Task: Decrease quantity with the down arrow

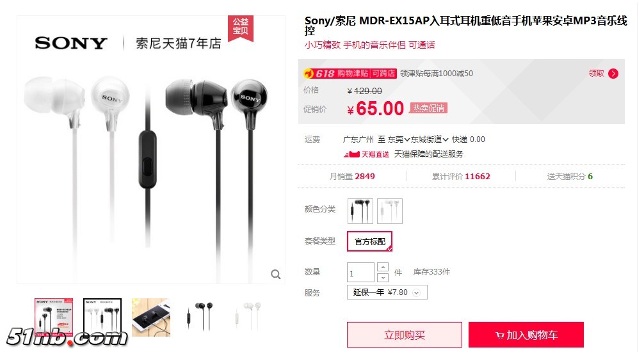Action: pyautogui.click(x=382, y=278)
